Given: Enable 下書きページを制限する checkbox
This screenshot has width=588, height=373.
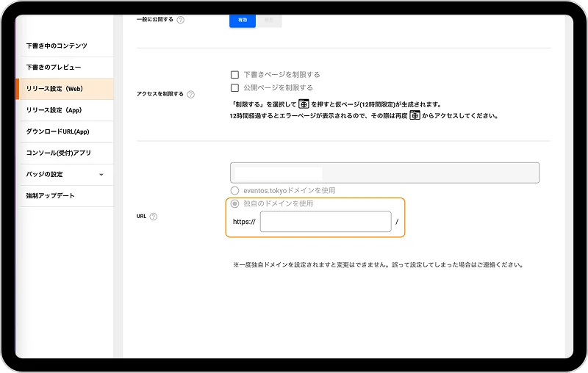Looking at the screenshot, I should (x=235, y=75).
